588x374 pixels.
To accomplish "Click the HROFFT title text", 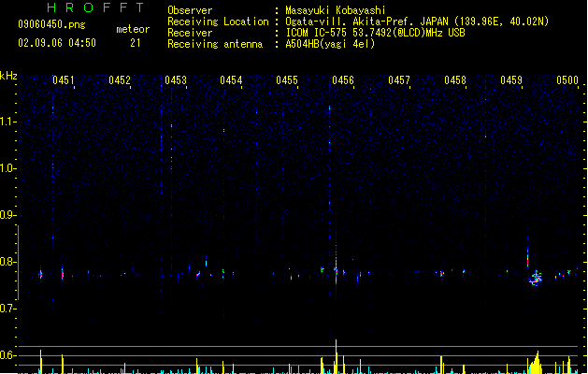I will 96,7.
